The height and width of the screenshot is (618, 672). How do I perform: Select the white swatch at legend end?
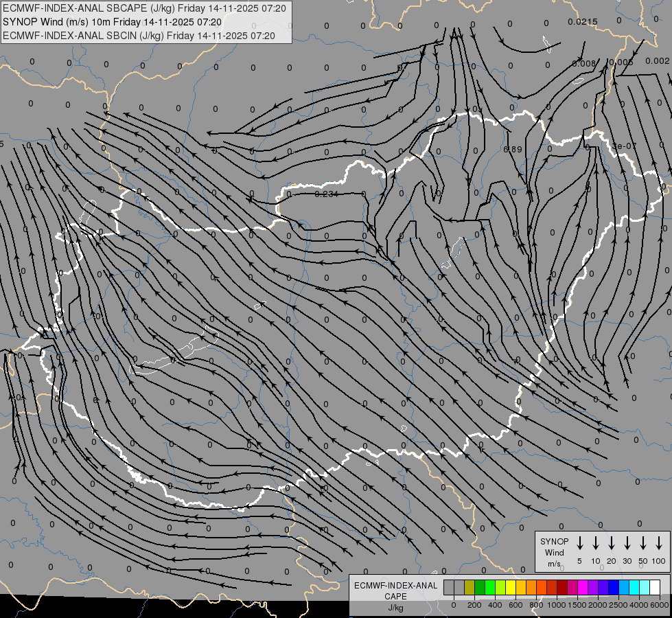coord(654,587)
